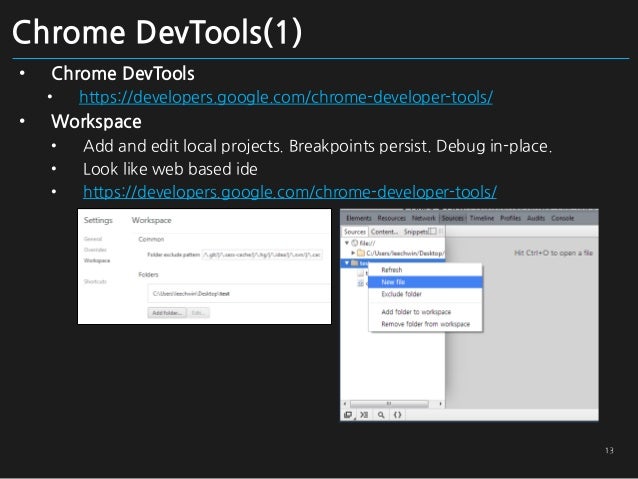638x479 pixels.
Task: Open the first chrome-developer-tools link under Chrome DevTools
Action: point(286,97)
